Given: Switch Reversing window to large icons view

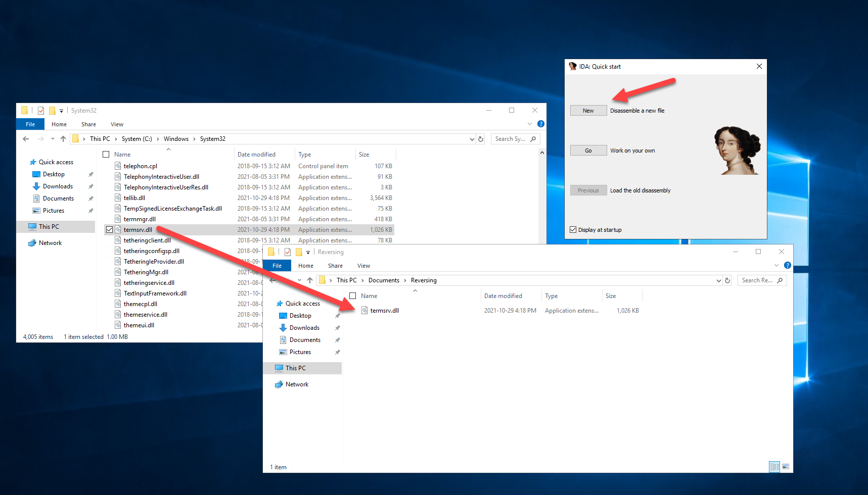Looking at the screenshot, I should point(785,467).
